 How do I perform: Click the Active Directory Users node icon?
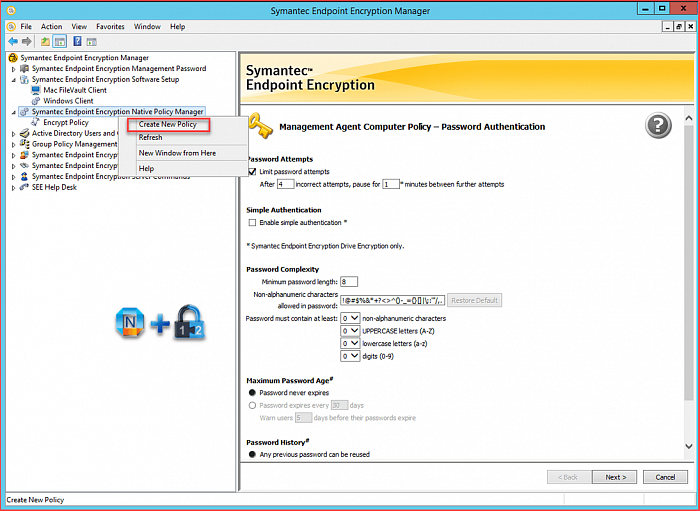[x=25, y=133]
